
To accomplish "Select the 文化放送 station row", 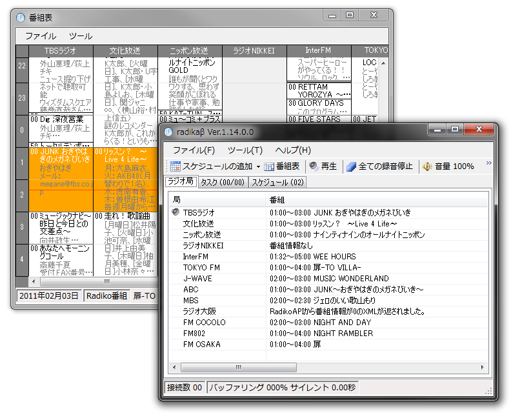I will pyautogui.click(x=328, y=224).
